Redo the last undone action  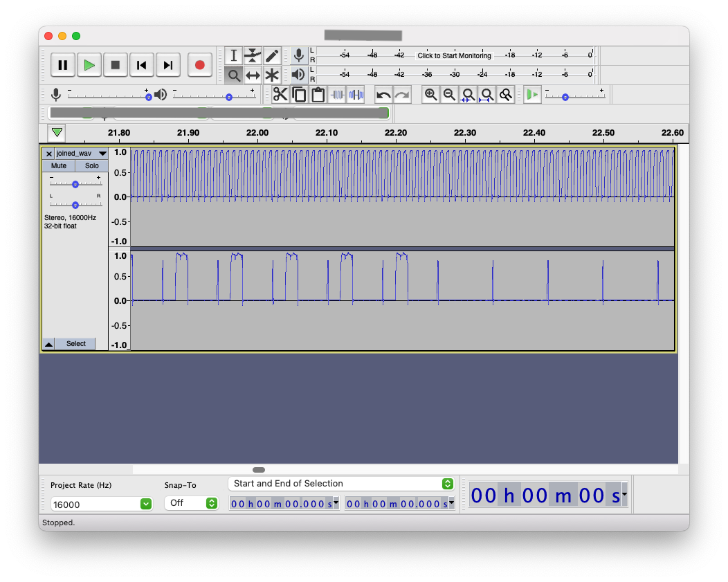point(402,95)
